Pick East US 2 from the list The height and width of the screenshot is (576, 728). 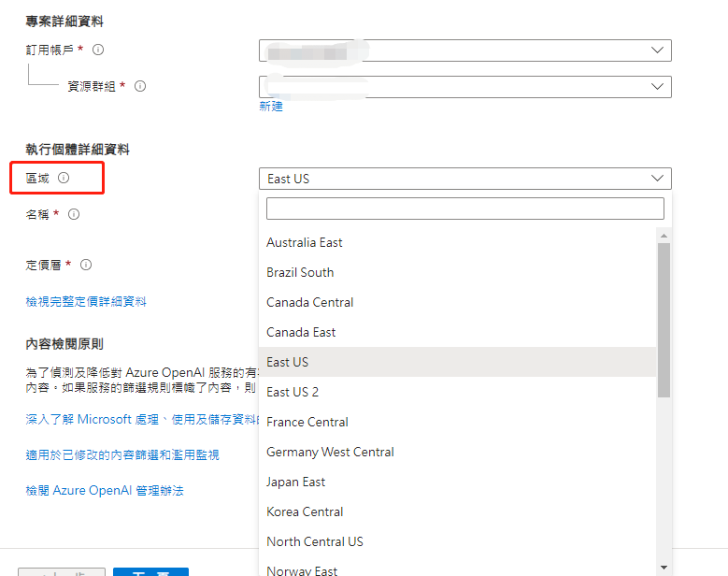coord(293,392)
